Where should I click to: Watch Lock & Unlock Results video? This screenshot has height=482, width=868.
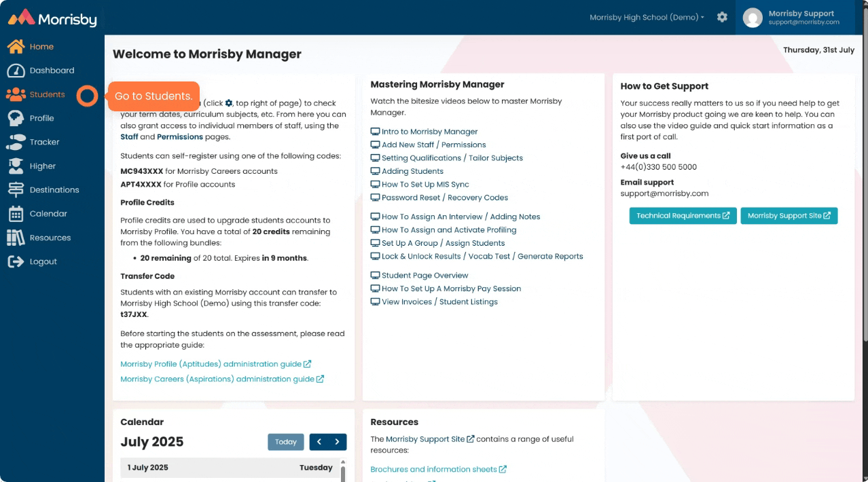[482, 257]
